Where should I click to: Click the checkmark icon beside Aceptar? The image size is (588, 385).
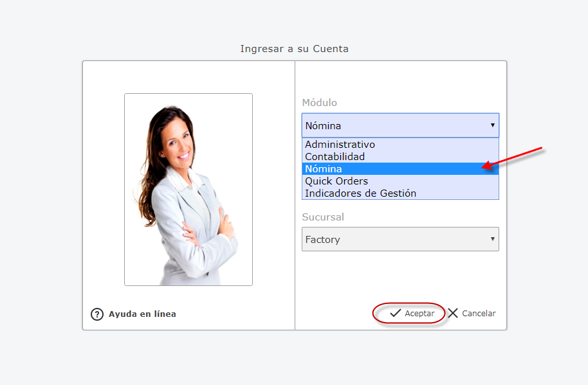396,314
